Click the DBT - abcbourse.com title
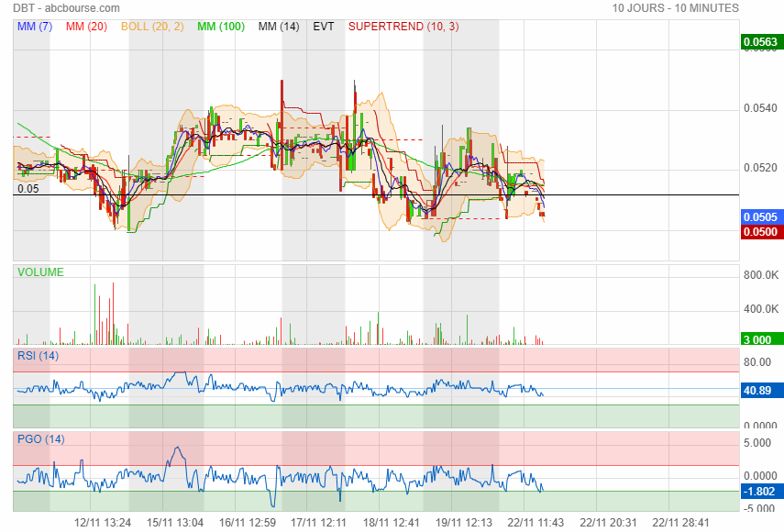Screen dimensions: 784x532 click(x=67, y=8)
